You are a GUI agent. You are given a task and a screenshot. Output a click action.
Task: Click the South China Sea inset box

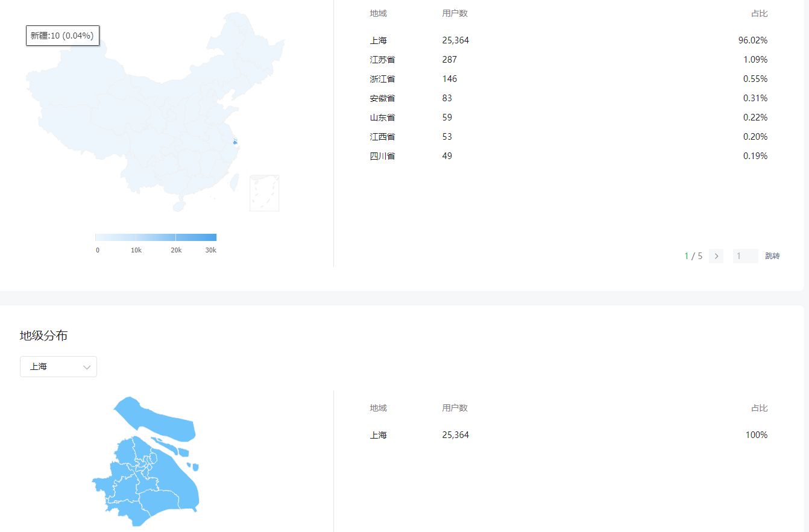[265, 193]
